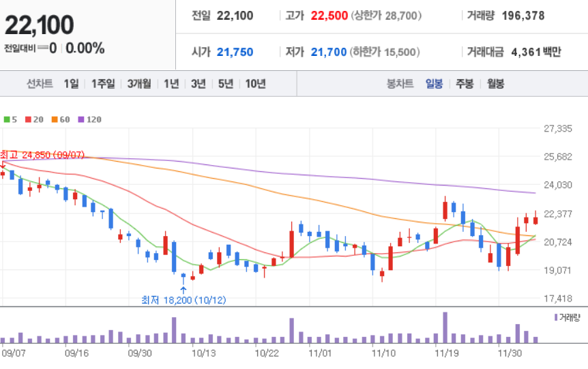Click the 10/22 date axis label
This screenshot has height=369, width=588.
(267, 353)
